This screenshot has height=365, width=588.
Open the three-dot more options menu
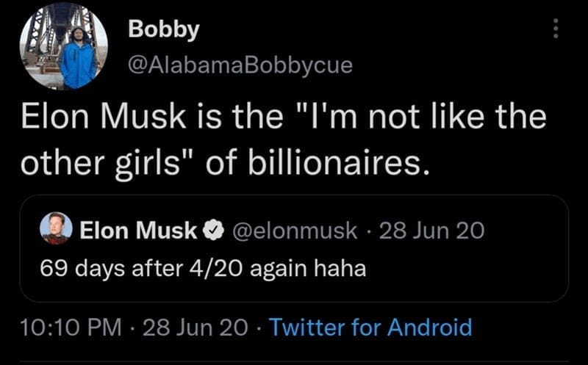[x=556, y=29]
